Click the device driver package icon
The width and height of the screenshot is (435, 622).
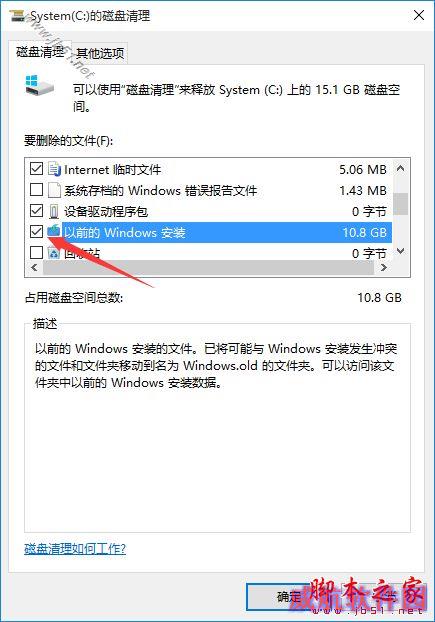pyautogui.click(x=54, y=211)
